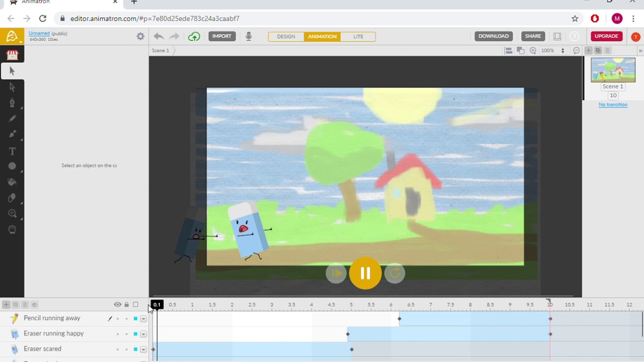Select the Ellipse shape tool
Viewport: 644px width, 362px height.
pyautogui.click(x=12, y=166)
